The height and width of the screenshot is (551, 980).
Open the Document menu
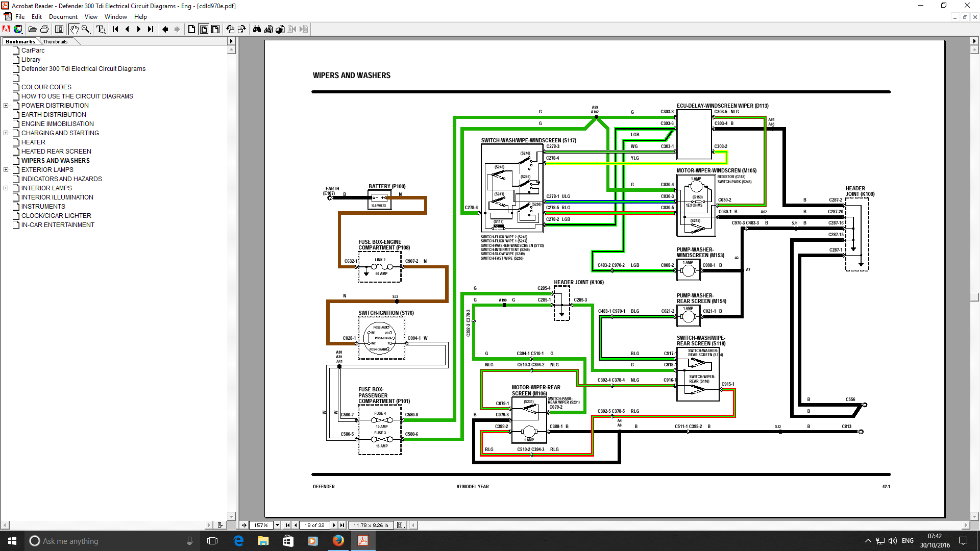click(63, 17)
